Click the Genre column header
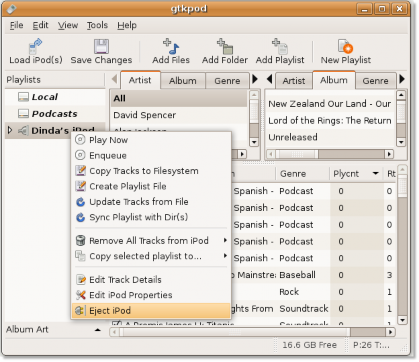 pyautogui.click(x=302, y=174)
